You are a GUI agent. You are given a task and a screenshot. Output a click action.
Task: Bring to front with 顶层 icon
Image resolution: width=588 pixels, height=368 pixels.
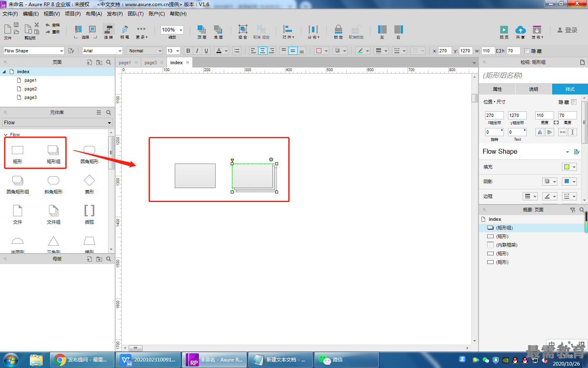(x=202, y=29)
